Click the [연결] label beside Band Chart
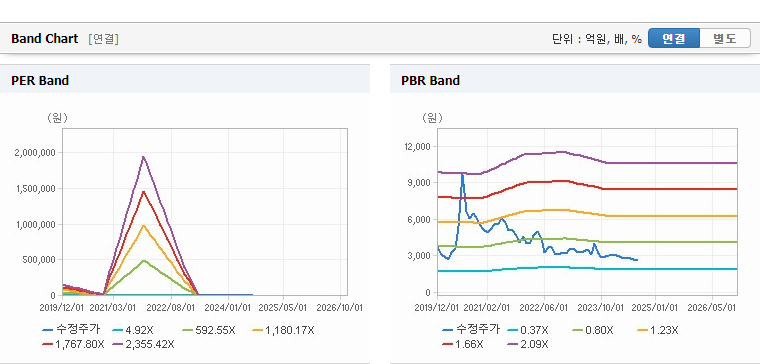This screenshot has height=364, width=760. 103,39
